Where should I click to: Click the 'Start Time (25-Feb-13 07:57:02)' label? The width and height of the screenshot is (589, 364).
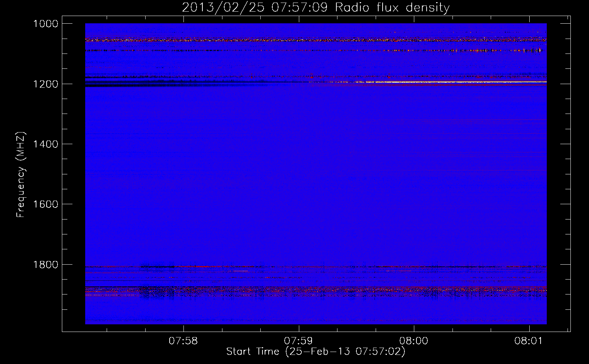pyautogui.click(x=316, y=352)
